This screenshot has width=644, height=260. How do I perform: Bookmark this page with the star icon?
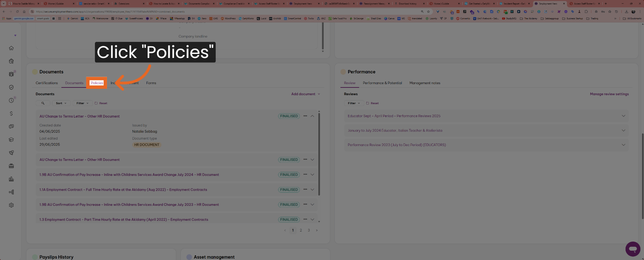click(428, 11)
